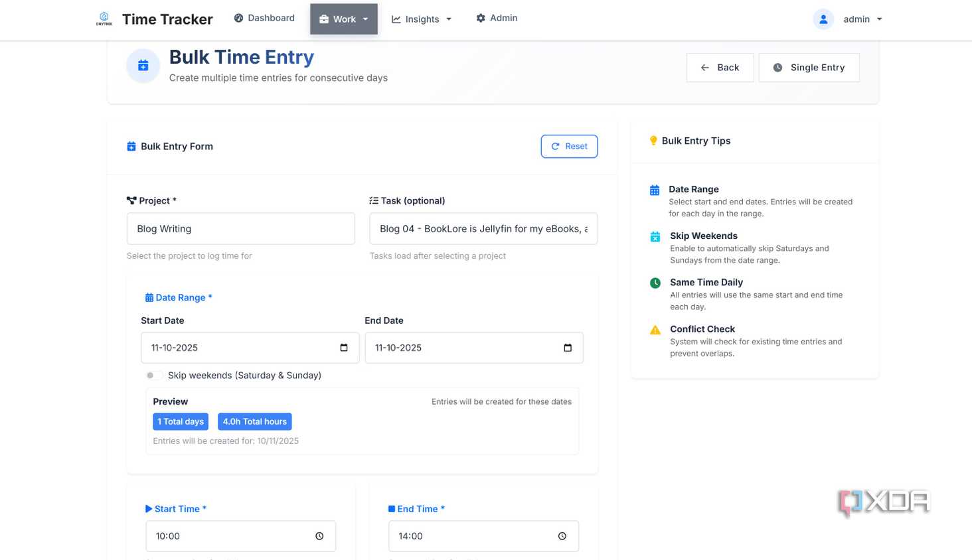Viewport: 972px width, 560px height.
Task: Click the End Time field showing 14:00
Action: pyautogui.click(x=483, y=536)
